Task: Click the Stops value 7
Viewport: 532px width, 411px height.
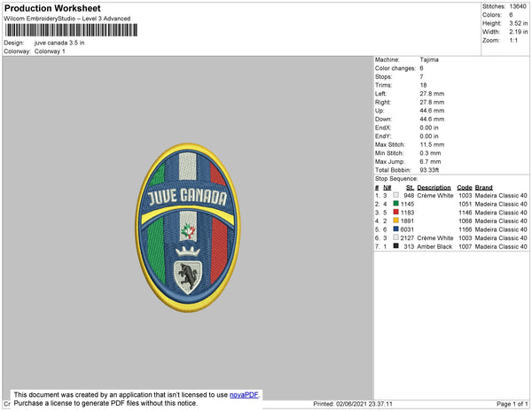Action: 421,76
